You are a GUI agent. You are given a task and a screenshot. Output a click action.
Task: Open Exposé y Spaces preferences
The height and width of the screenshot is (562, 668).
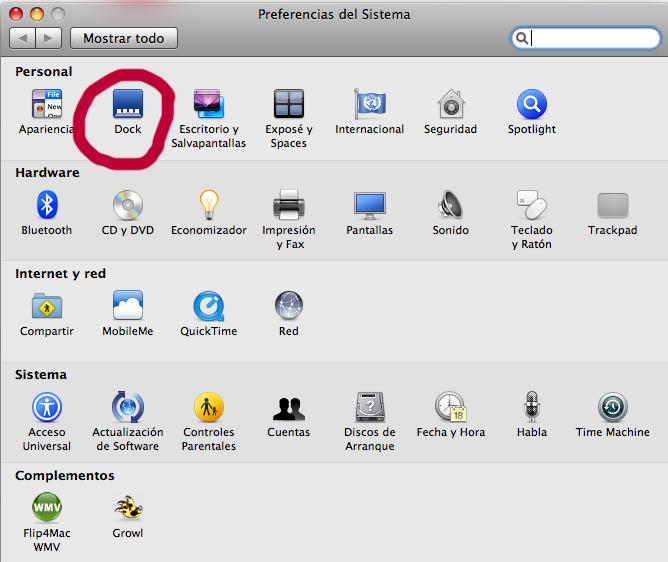click(288, 105)
